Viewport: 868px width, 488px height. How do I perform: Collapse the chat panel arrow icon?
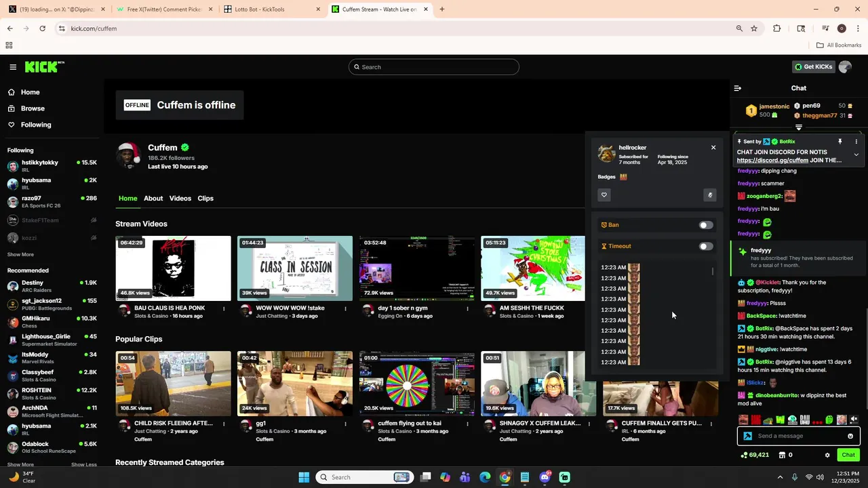tap(738, 88)
